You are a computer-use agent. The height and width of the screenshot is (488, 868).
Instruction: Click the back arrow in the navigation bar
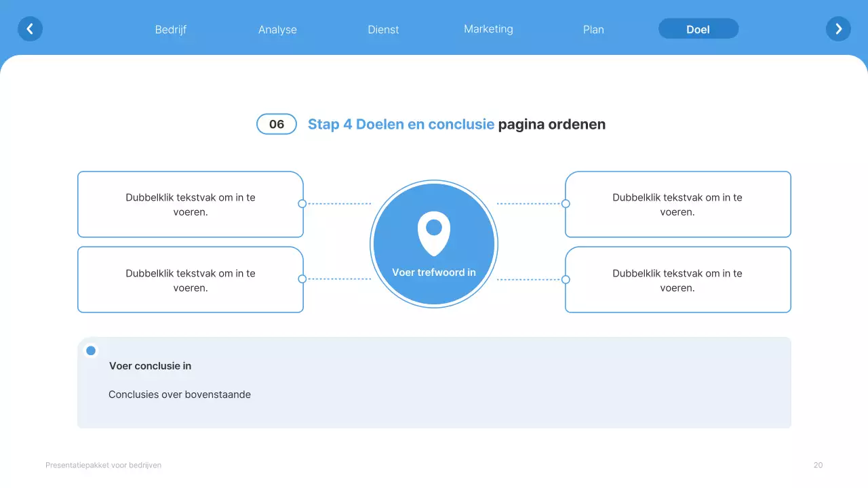click(30, 28)
